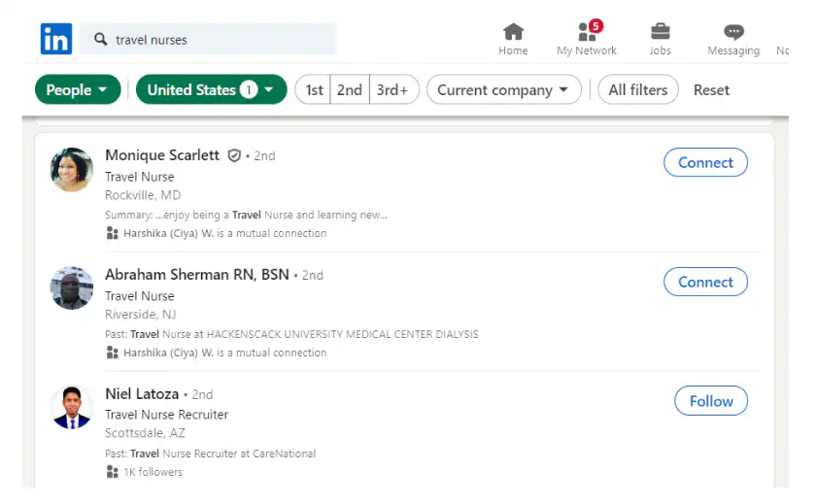Image resolution: width=816 pixels, height=504 pixels.
Task: Open Abraham Sherman's profile photo
Action: [x=72, y=288]
